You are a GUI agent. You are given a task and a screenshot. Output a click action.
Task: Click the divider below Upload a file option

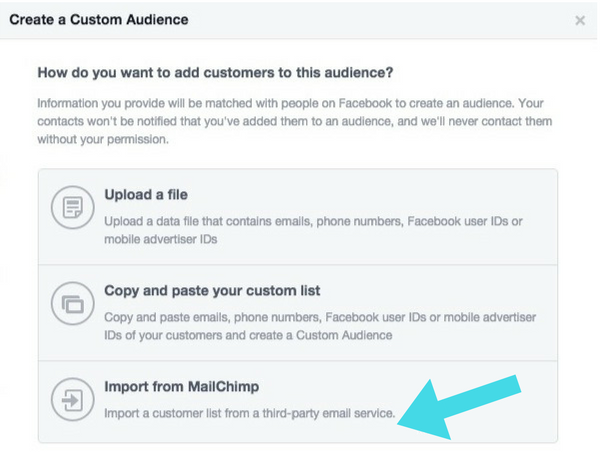point(298,265)
